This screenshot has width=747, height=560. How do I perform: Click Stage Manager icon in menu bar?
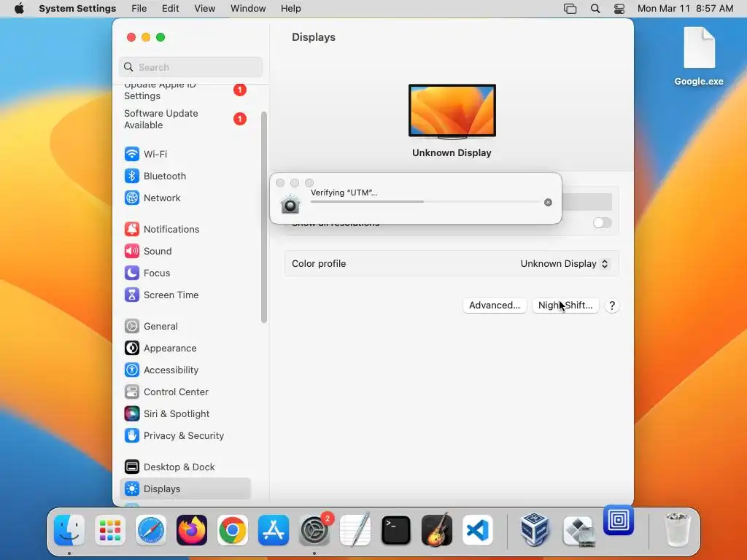(x=570, y=9)
